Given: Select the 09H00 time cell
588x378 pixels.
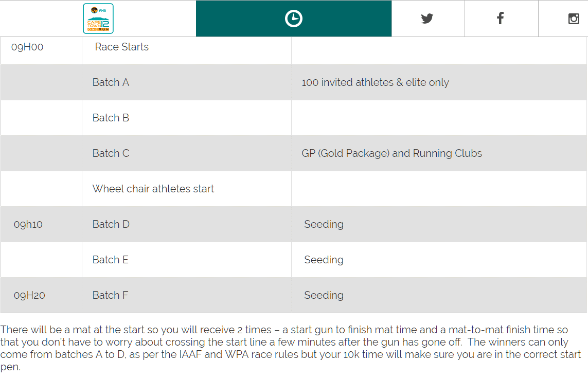Looking at the screenshot, I should (x=27, y=47).
